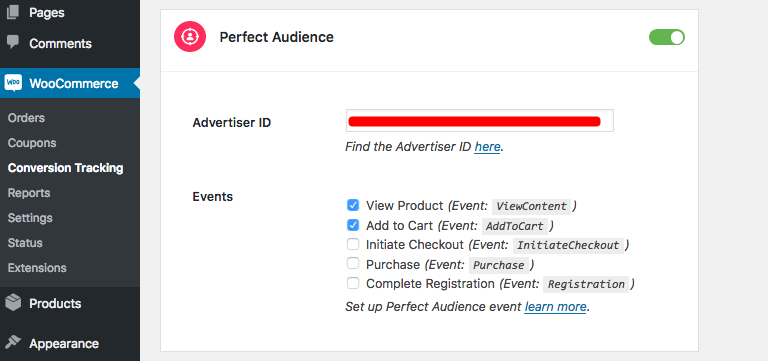Screen dimensions: 768x361
Task: Disable the Perfect Audience integration toggle
Action: [667, 37]
